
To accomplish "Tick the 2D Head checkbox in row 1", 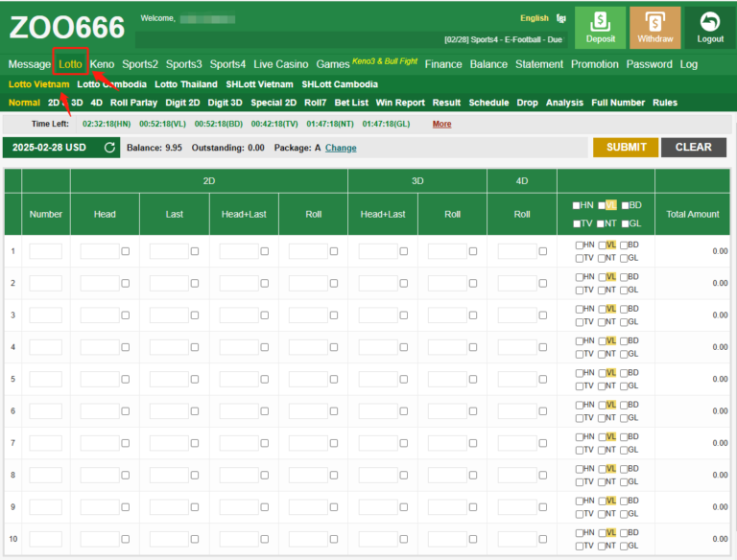I will point(126,251).
